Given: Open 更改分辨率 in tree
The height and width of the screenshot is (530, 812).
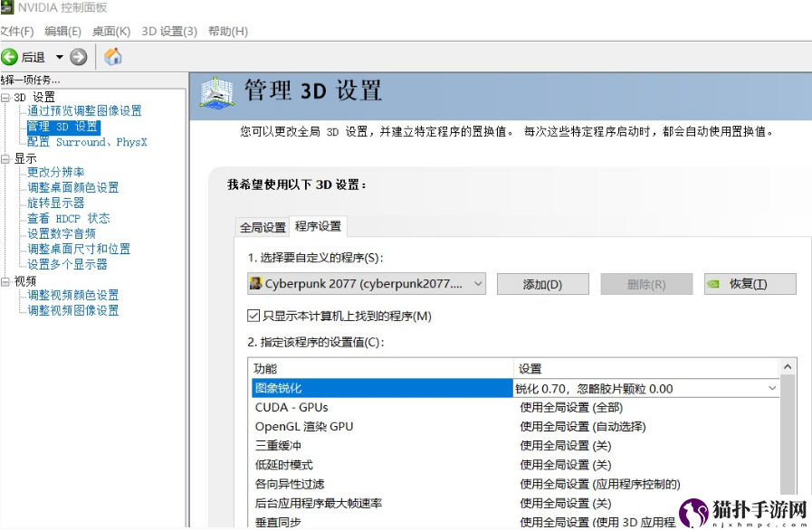Looking at the screenshot, I should click(x=55, y=172).
